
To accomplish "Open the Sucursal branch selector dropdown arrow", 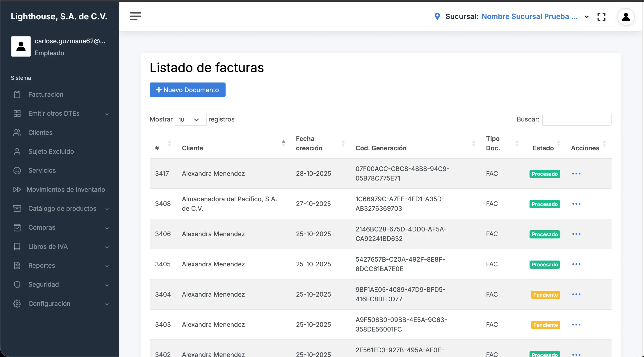I will click(x=587, y=17).
